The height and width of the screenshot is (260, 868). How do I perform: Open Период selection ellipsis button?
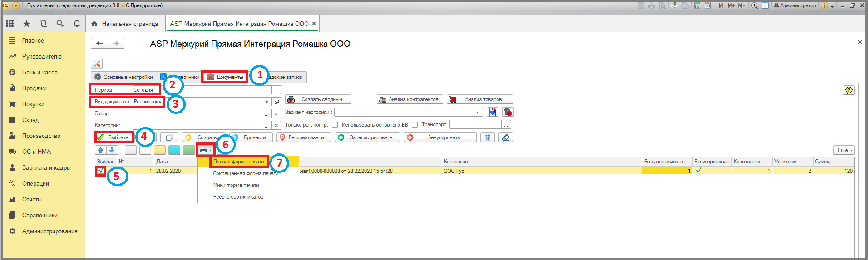(276, 90)
